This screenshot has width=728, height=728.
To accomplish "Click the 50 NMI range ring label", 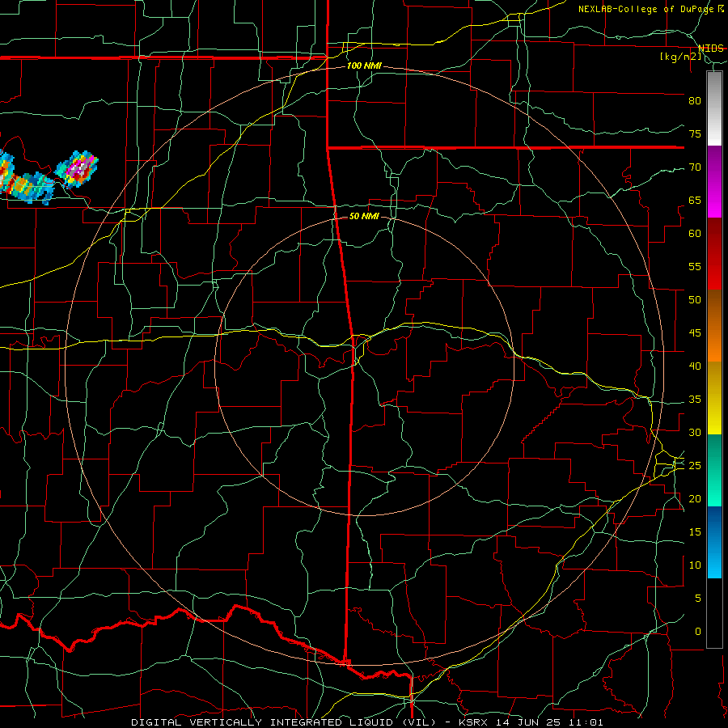I will (364, 216).
